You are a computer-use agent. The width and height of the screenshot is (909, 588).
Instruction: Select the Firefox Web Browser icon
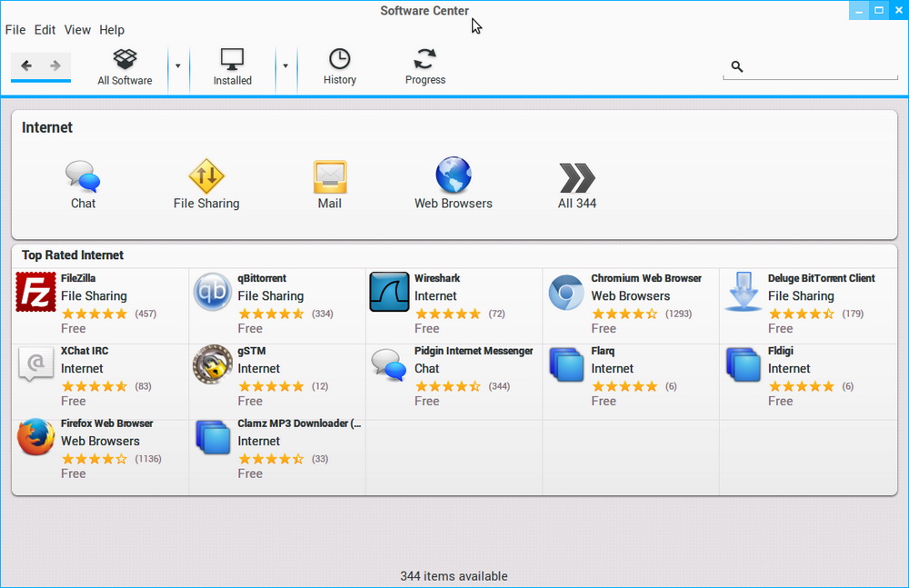point(36,436)
